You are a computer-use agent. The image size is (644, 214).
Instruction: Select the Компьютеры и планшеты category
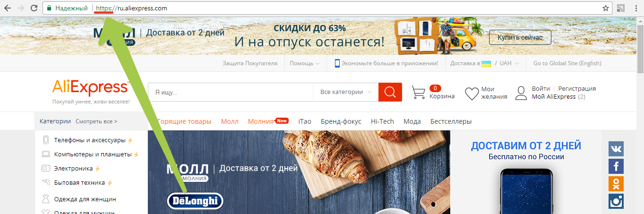tap(93, 154)
